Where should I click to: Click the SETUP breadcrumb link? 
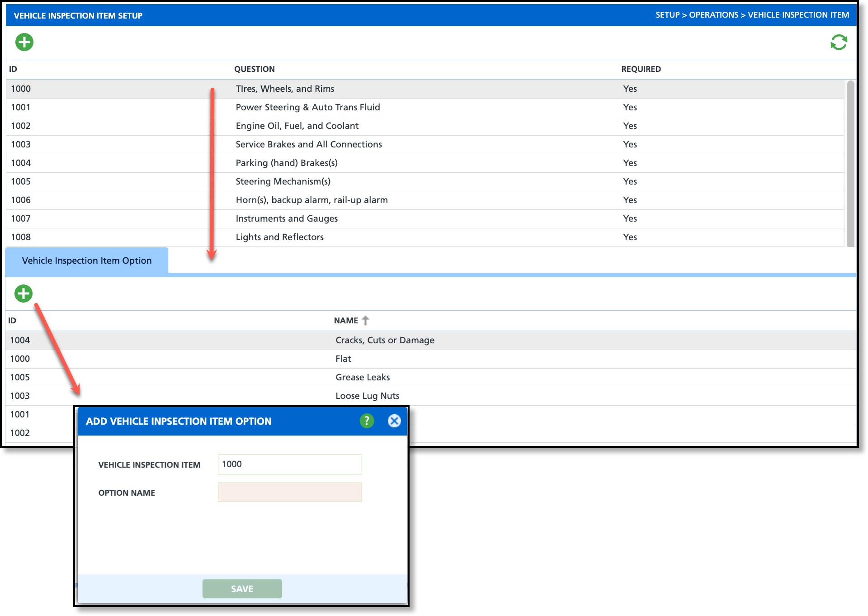(667, 15)
